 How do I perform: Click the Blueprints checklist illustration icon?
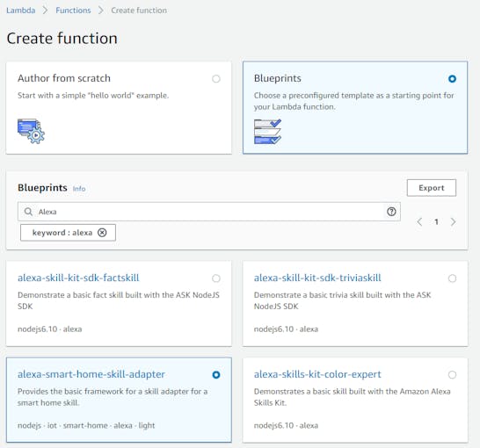click(267, 132)
